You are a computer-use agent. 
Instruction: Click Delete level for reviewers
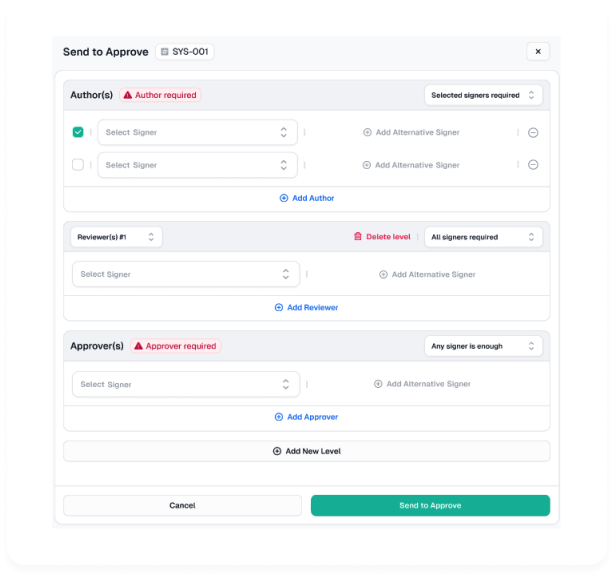[382, 237]
